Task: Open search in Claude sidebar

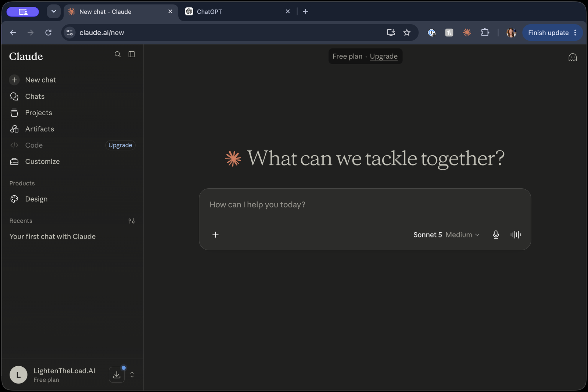Action: [118, 54]
